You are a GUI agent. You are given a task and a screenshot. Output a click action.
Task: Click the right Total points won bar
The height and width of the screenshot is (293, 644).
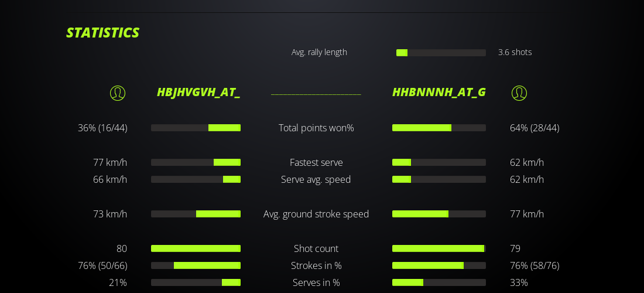(439, 128)
